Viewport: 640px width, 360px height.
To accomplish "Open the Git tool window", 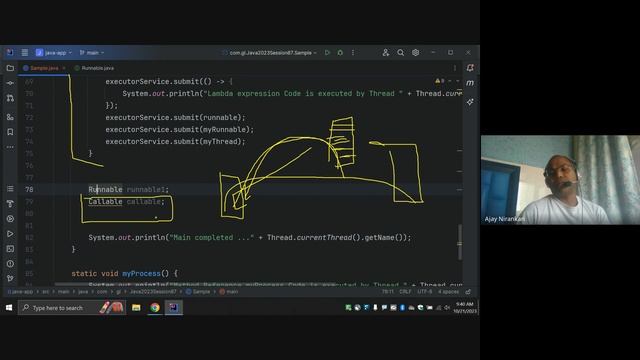I will click(x=10, y=278).
